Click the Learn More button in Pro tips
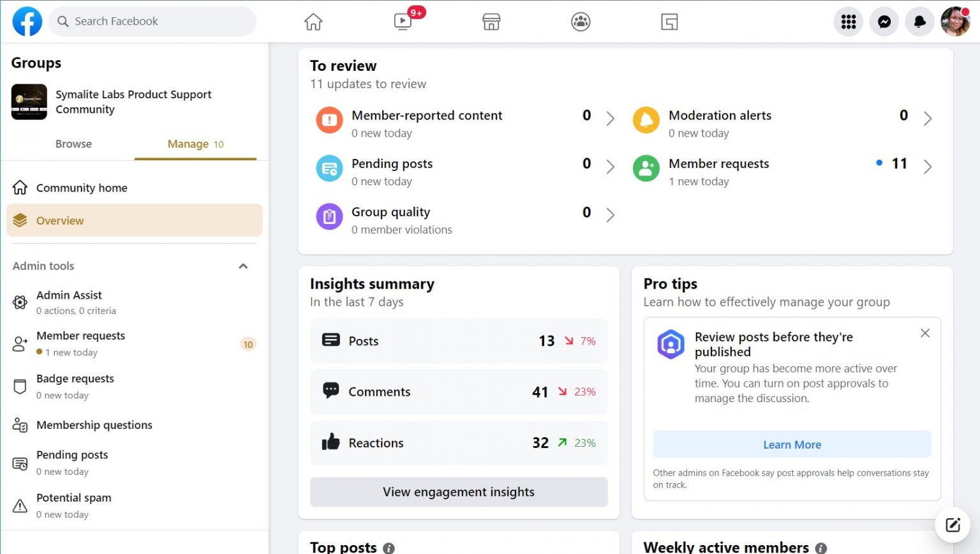Screen dimensions: 980x554 click(791, 444)
